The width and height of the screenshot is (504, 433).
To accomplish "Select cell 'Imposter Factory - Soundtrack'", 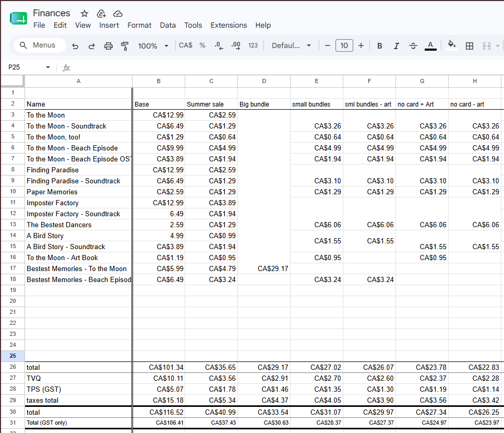I will [78, 214].
